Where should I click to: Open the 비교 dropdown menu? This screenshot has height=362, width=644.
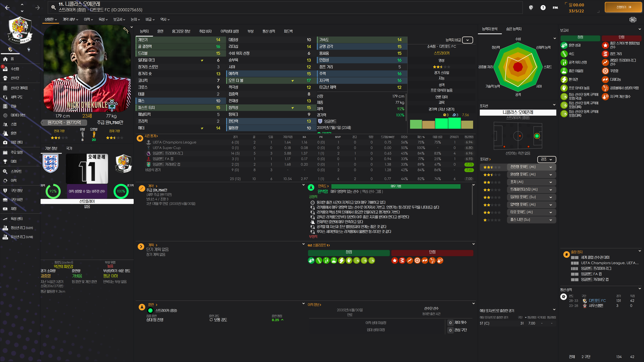[150, 19]
